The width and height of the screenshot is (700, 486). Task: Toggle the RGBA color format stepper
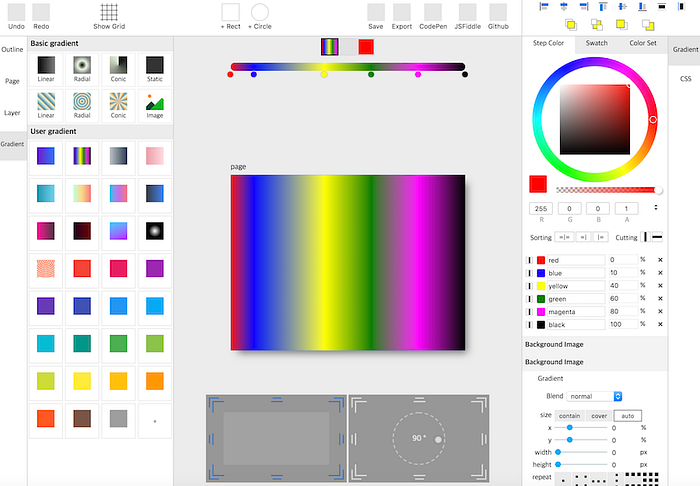pyautogui.click(x=656, y=208)
